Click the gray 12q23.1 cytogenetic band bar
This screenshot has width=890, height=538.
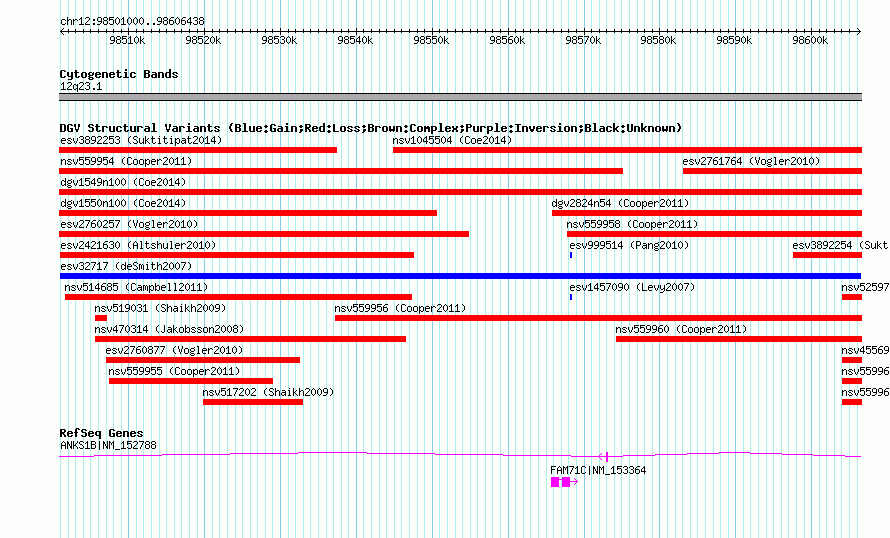pyautogui.click(x=460, y=97)
